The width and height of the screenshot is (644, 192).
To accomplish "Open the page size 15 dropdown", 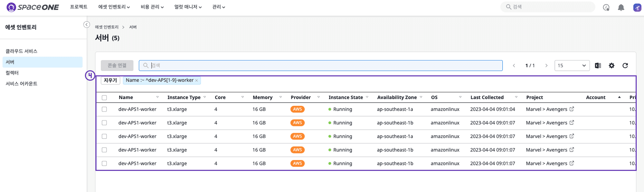I will pos(572,66).
